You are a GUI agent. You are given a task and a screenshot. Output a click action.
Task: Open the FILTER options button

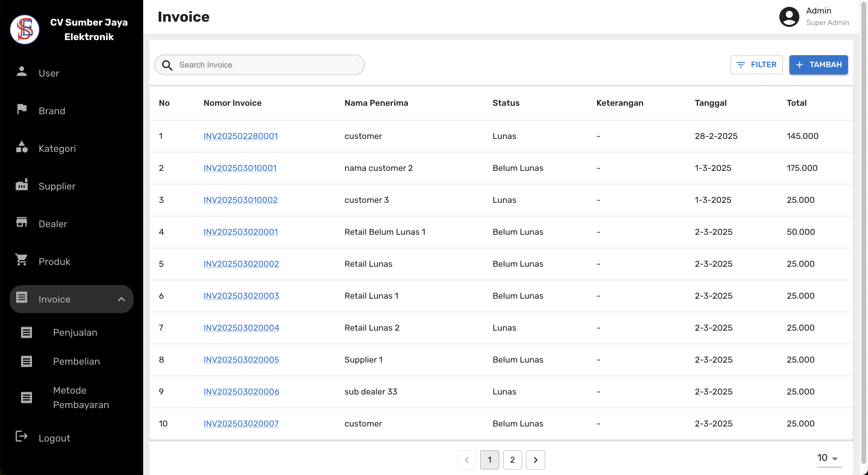pos(756,65)
